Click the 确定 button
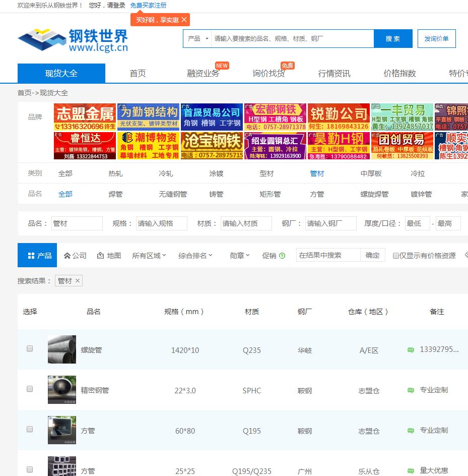The width and height of the screenshot is (468, 476). [373, 255]
